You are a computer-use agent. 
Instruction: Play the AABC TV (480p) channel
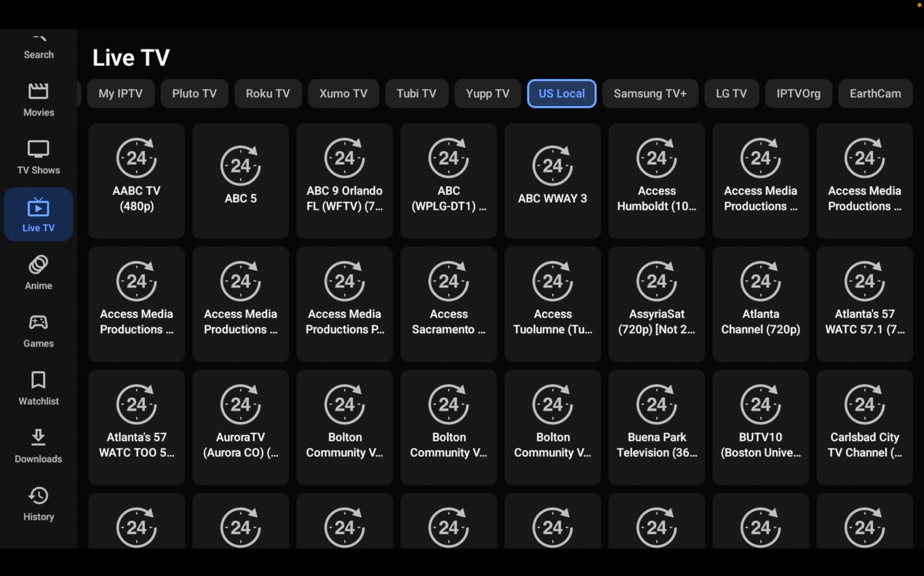137,181
